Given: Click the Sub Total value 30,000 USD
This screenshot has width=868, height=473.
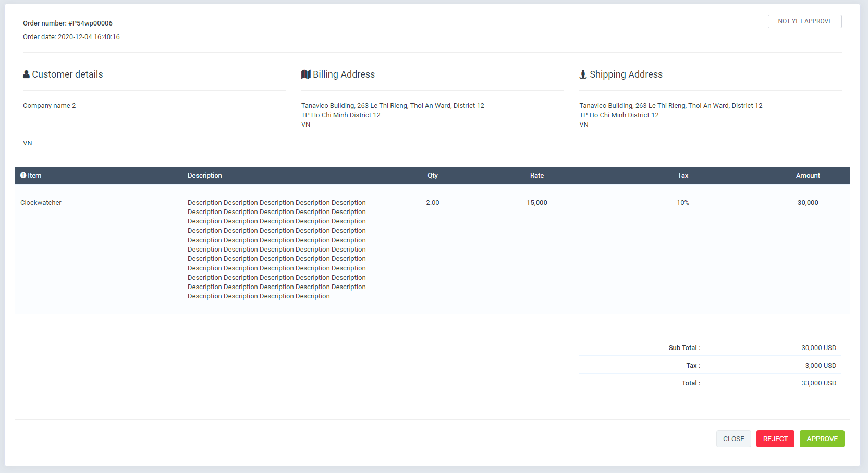Looking at the screenshot, I should coord(818,347).
